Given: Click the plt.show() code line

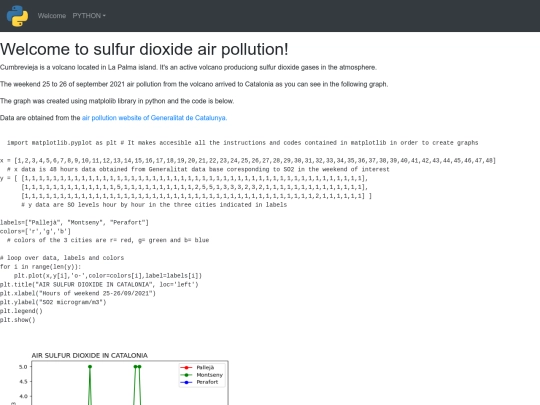Looking at the screenshot, I should pos(18,320).
